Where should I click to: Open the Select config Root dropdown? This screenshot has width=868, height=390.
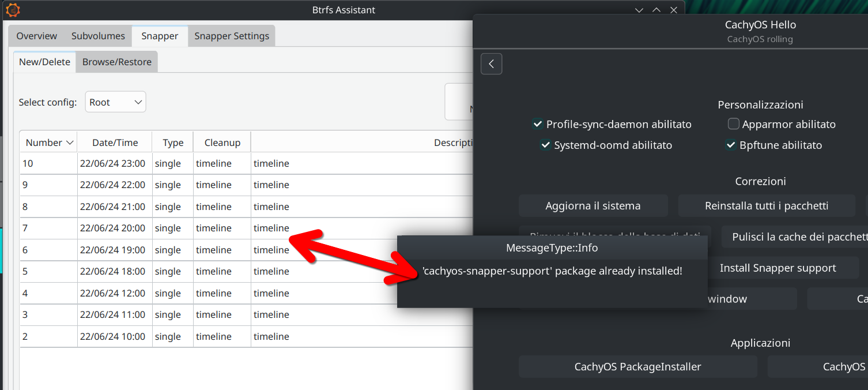(115, 102)
